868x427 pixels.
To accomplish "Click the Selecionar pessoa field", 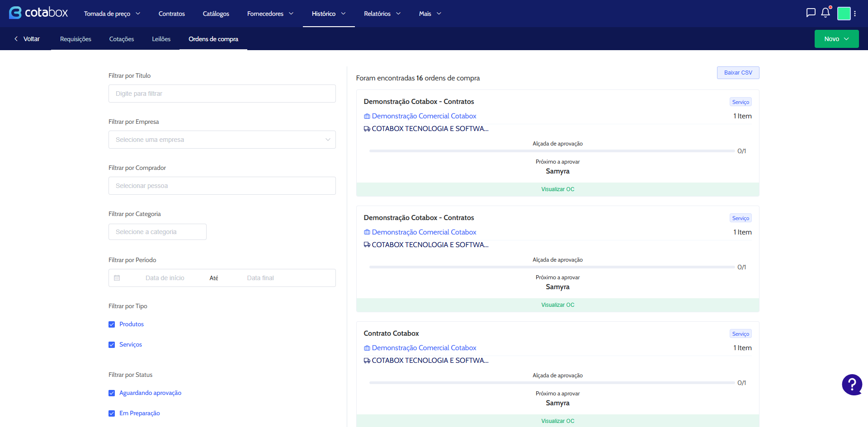I will [x=222, y=186].
